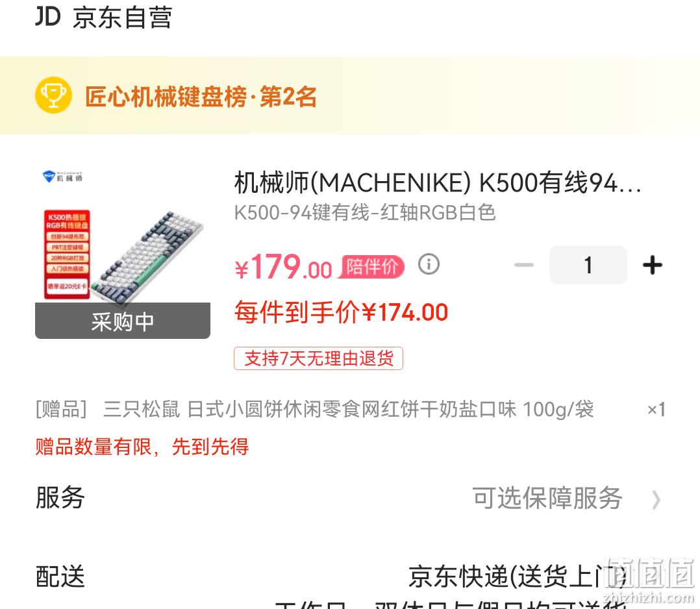Tap the 每件到手价¥174.00 price text

342,312
